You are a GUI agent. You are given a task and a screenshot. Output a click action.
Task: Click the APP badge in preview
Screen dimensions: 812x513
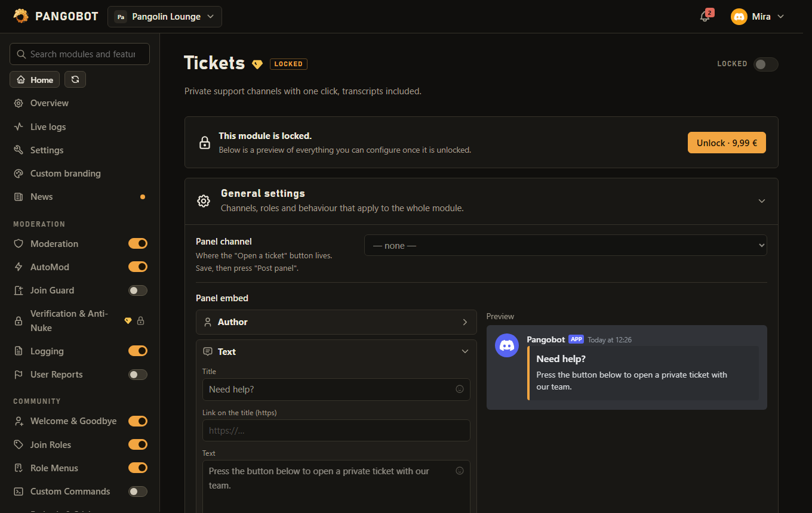point(576,339)
